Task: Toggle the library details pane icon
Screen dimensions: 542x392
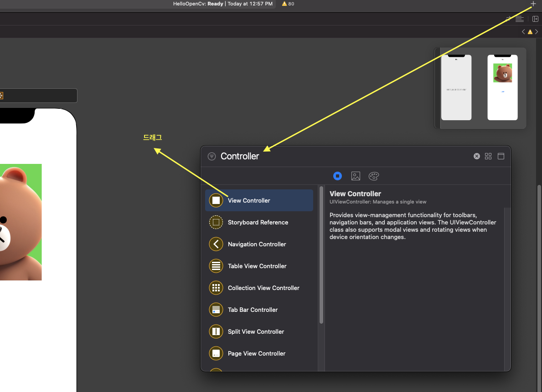Action: click(x=501, y=156)
